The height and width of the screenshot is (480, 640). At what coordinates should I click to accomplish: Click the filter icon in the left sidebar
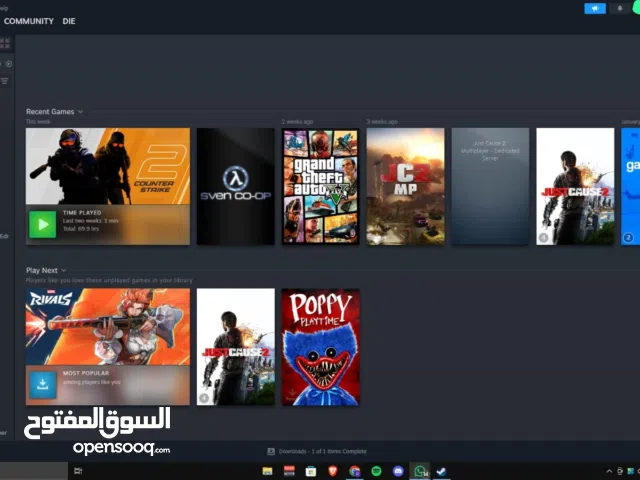(x=5, y=81)
